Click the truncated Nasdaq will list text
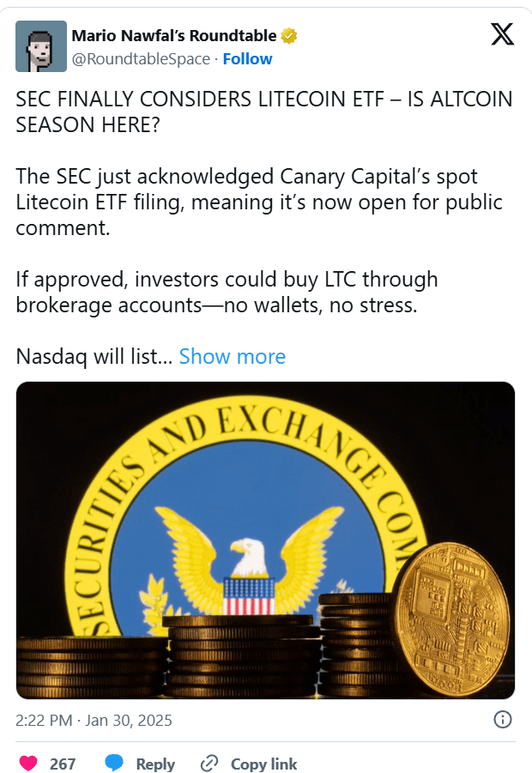532x773 pixels. tap(94, 356)
